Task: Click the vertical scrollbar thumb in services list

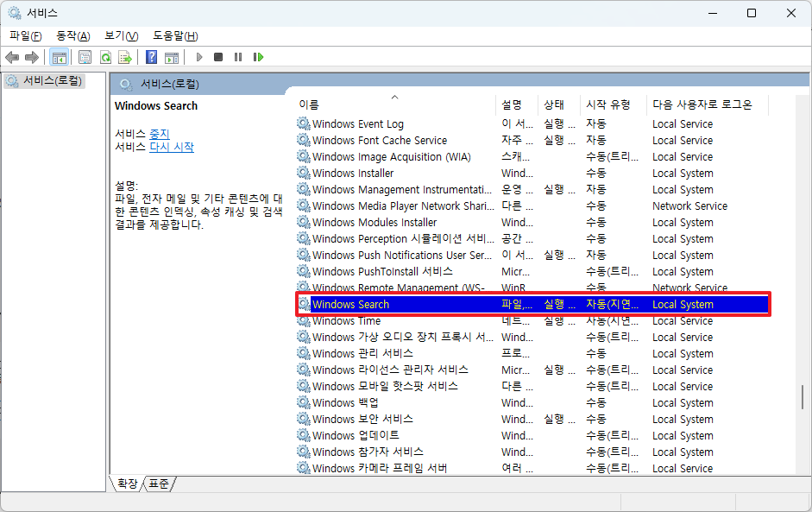Action: (x=803, y=397)
